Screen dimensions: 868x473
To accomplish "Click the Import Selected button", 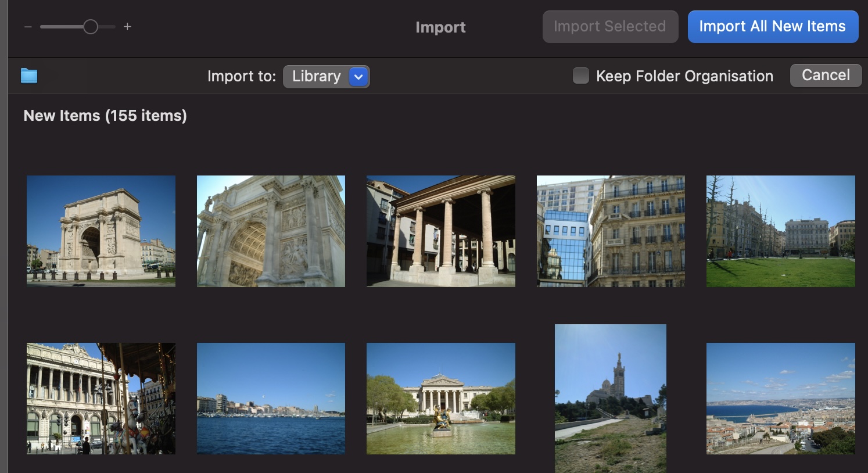I will 610,27.
